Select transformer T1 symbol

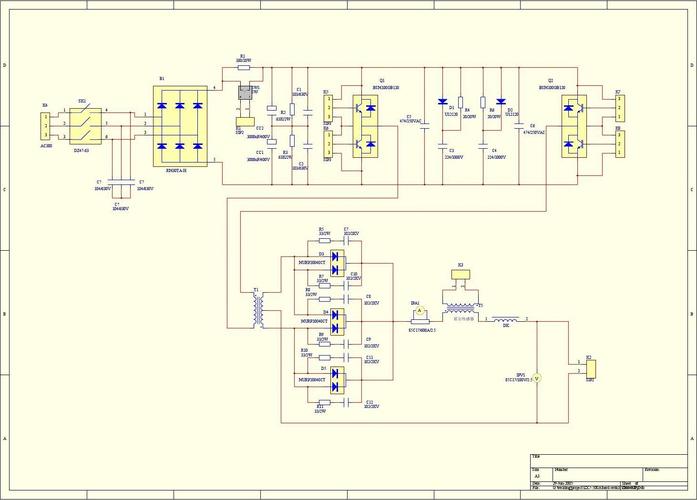pos(258,311)
